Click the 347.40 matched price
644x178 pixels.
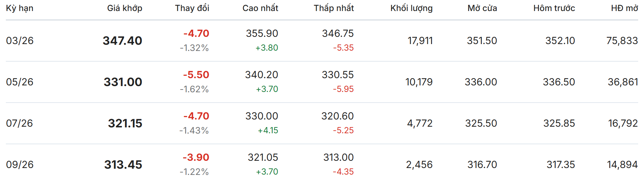[x=122, y=41]
